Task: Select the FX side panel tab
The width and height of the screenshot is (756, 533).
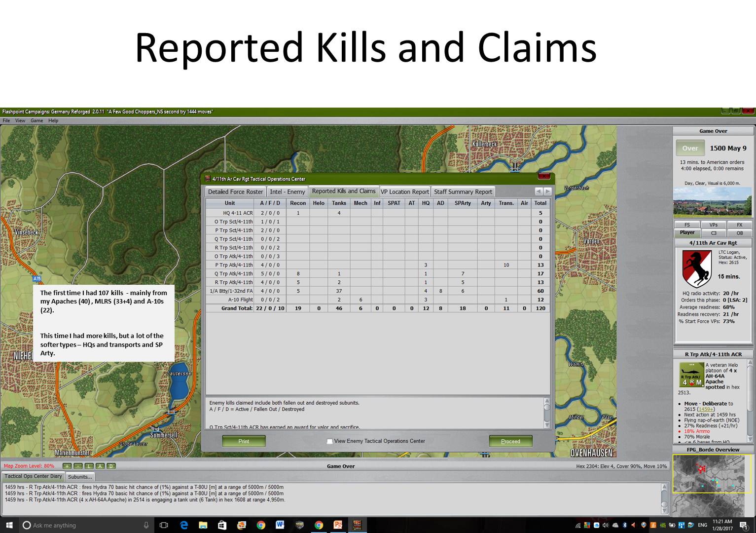Action: tap(740, 225)
